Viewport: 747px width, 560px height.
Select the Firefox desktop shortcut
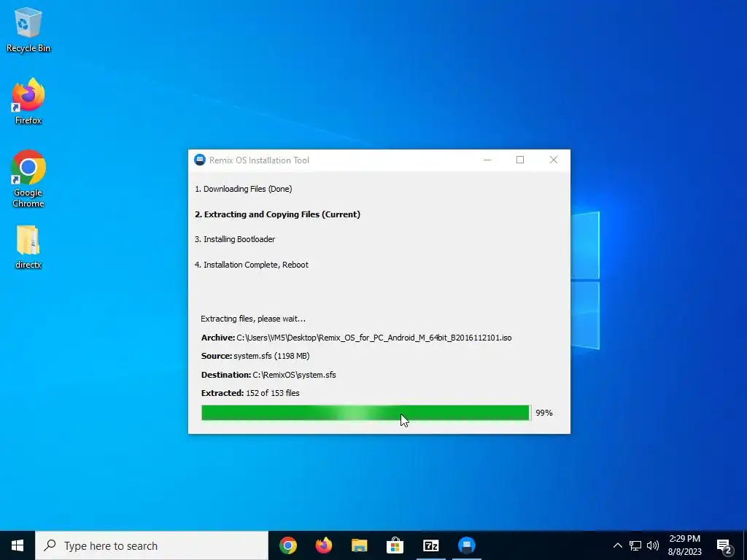point(28,101)
